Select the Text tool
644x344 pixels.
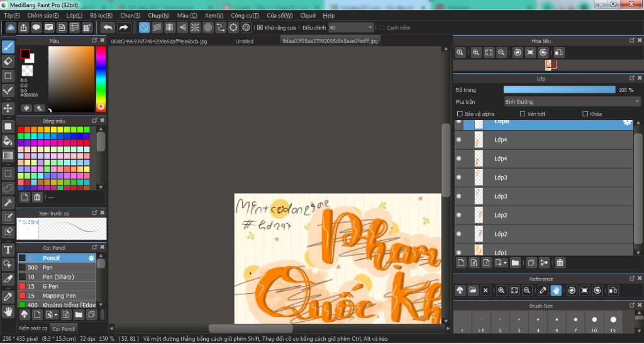click(8, 250)
